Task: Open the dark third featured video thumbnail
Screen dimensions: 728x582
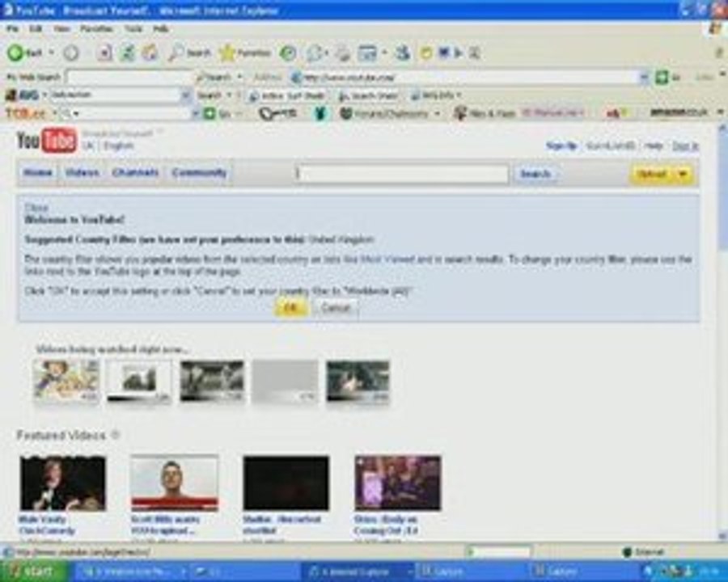Action: [x=286, y=483]
